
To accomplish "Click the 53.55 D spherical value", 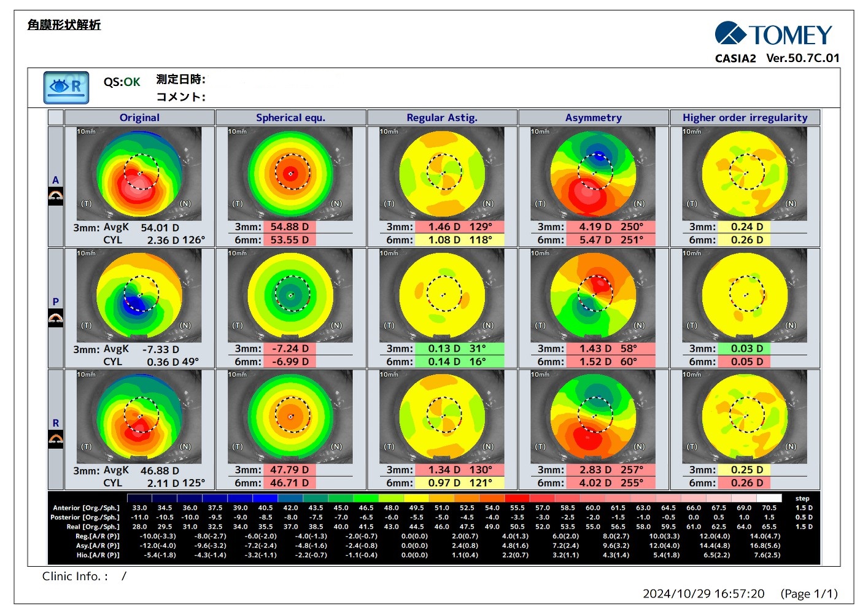I will tap(290, 239).
